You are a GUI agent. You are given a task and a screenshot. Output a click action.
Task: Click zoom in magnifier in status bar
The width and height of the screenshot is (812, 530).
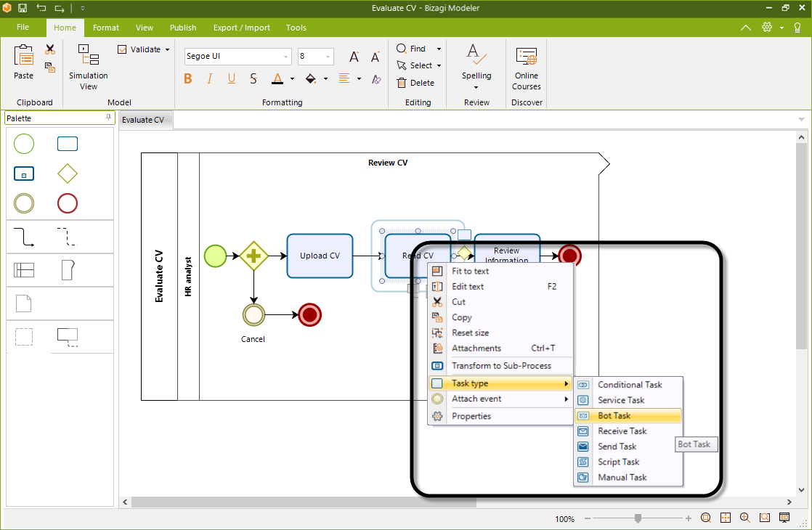pos(744,518)
